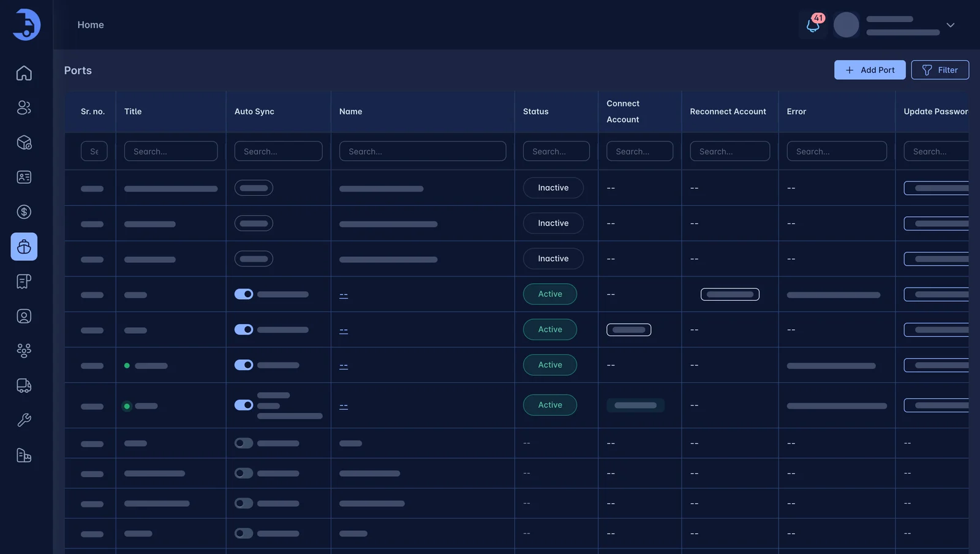Focus the Title column search field
The image size is (980, 554).
(x=171, y=151)
